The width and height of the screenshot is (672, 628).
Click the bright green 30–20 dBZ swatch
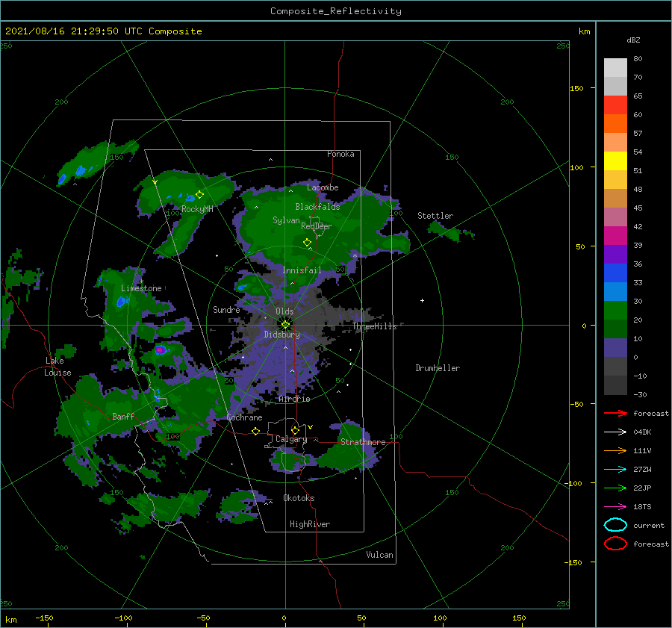615,311
